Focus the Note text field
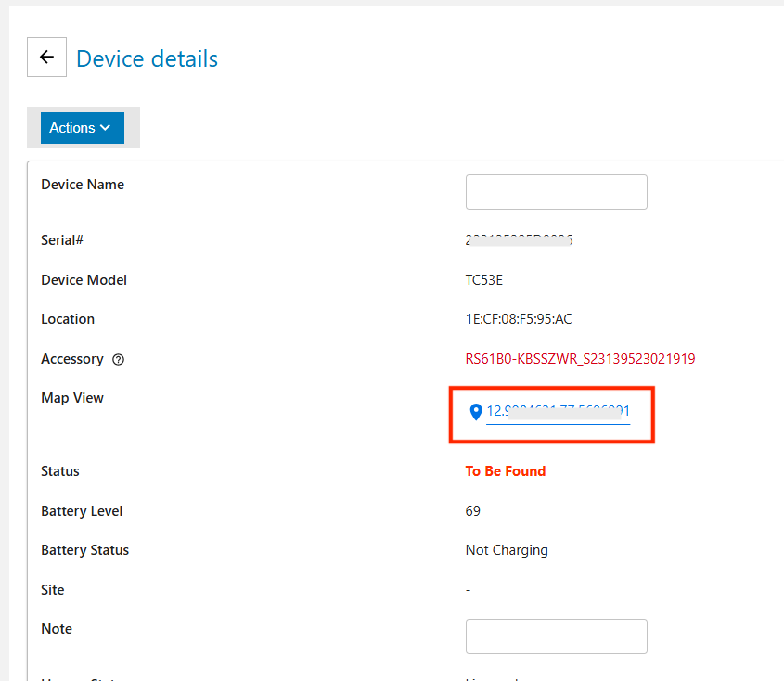The image size is (784, 681). pyautogui.click(x=556, y=636)
